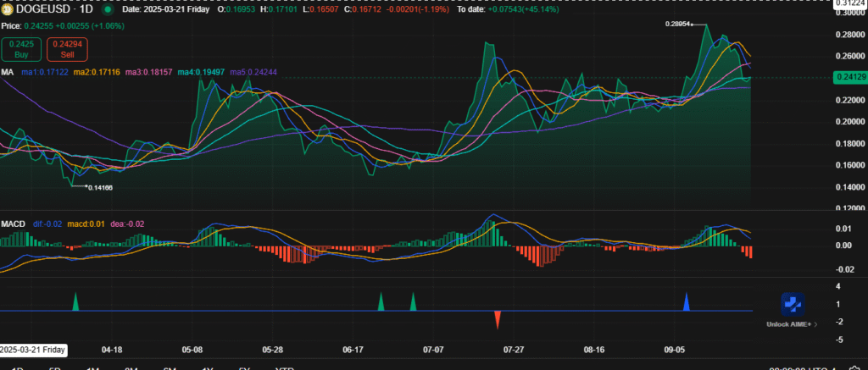This screenshot has height=370, width=868.
Task: Click the Dogecoin logo icon beside DOGEUSD
Action: 7,9
